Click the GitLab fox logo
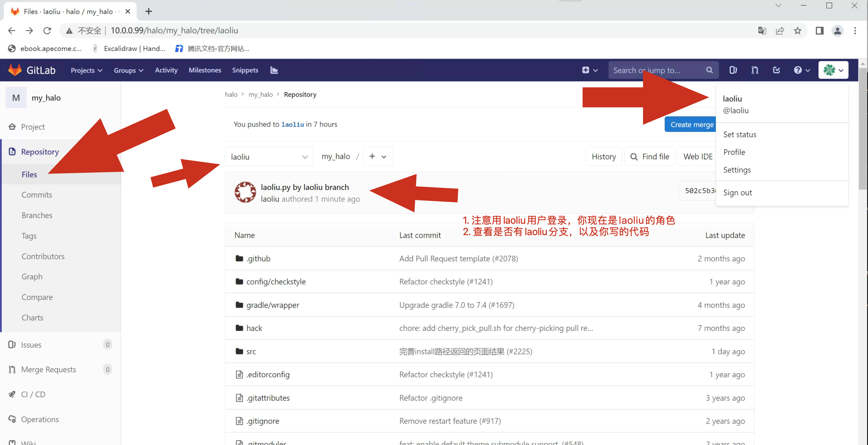The width and height of the screenshot is (868, 445). 15,70
